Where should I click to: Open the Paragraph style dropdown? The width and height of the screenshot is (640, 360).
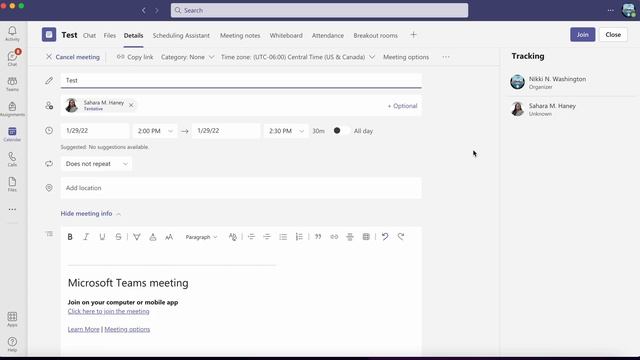pos(201,237)
